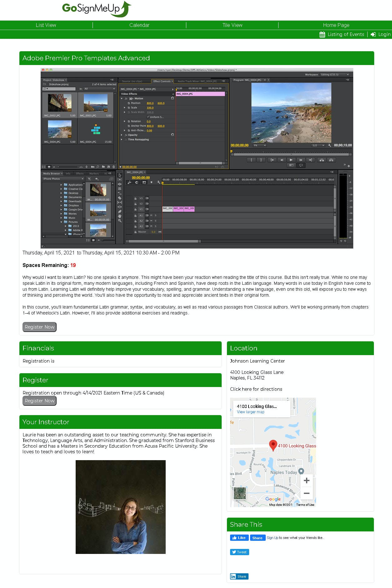Open the List View menu item
This screenshot has height=588, width=392.
(46, 25)
